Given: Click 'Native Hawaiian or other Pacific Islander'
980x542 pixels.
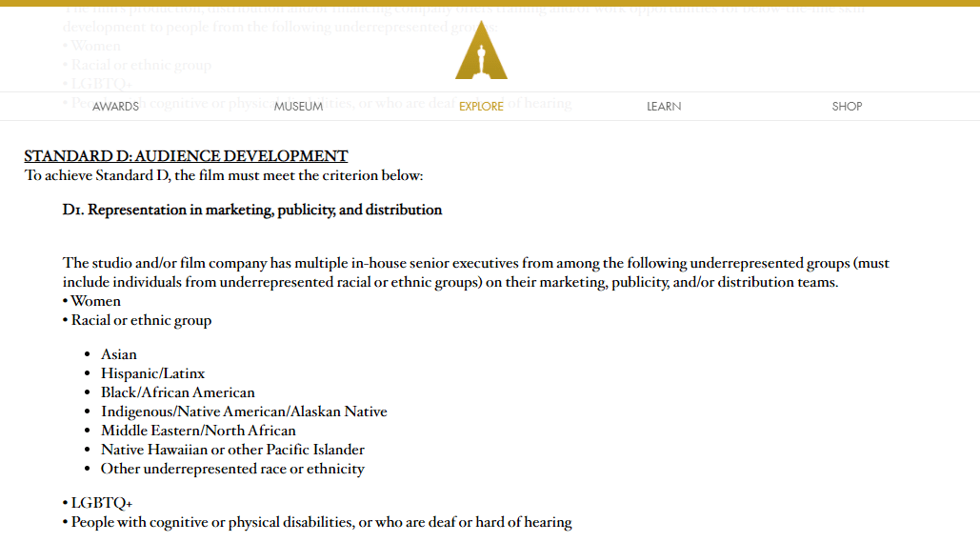Looking at the screenshot, I should pyautogui.click(x=232, y=451).
